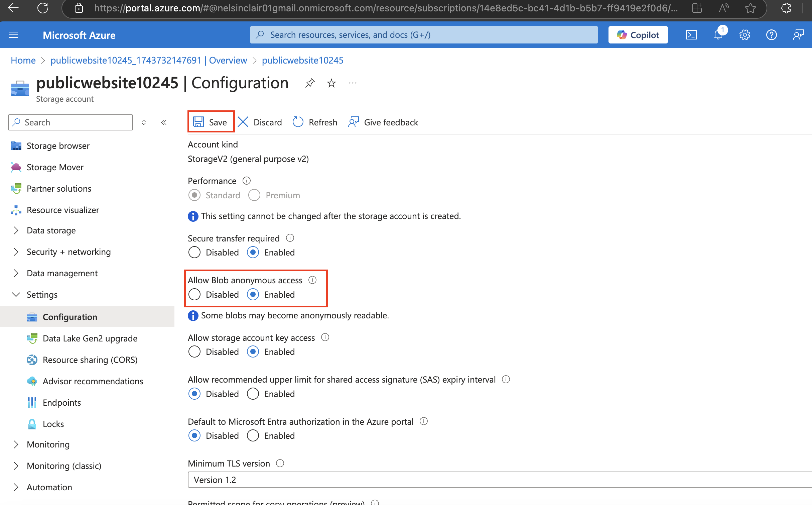Enable default Microsoft Entra authorization
The width and height of the screenshot is (812, 505).
253,435
